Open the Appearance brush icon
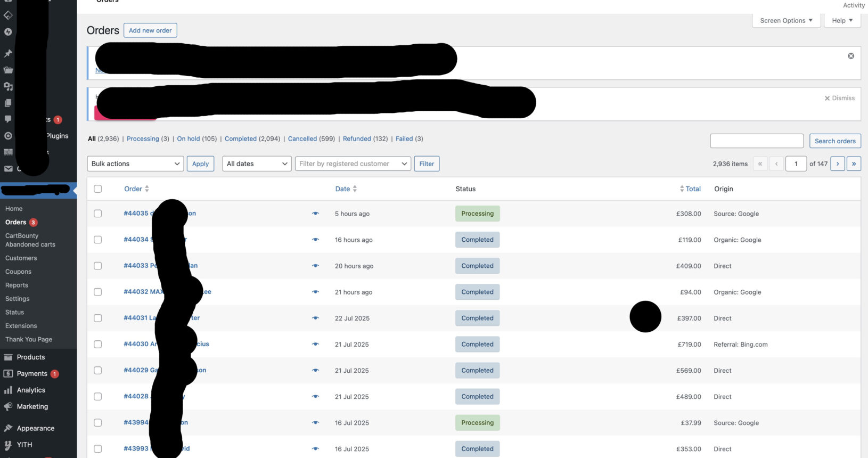This screenshot has width=868, height=458. (x=9, y=428)
